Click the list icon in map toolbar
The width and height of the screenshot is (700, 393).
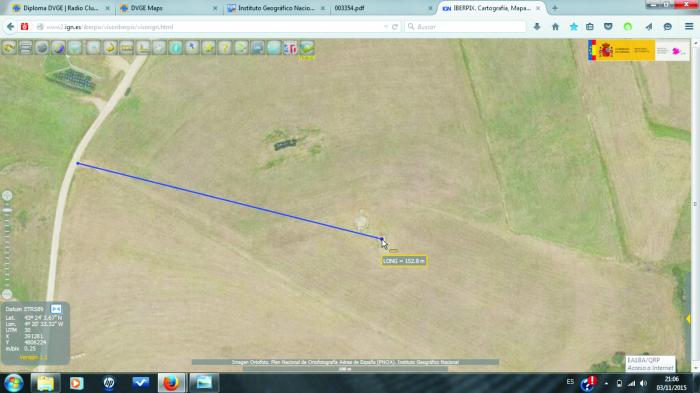pos(25,47)
